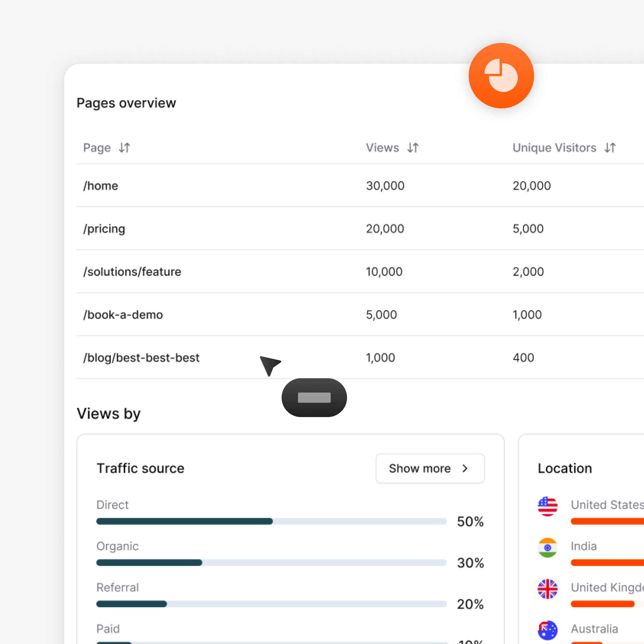This screenshot has height=644, width=644.
Task: Click the United States country label
Action: tap(607, 505)
